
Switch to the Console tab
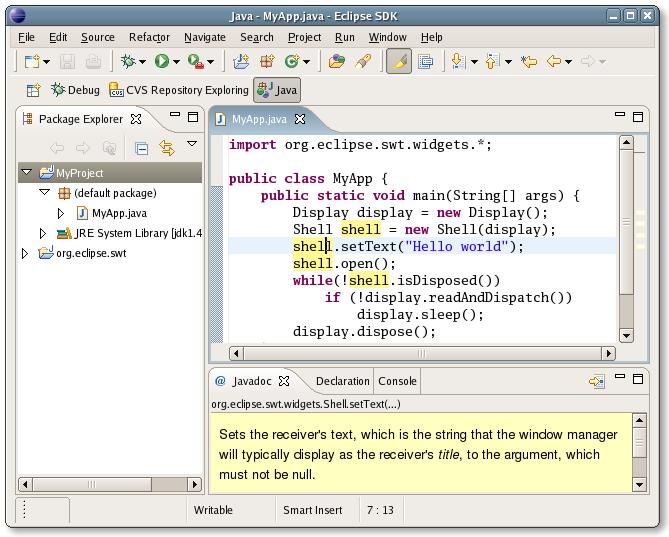click(x=397, y=381)
